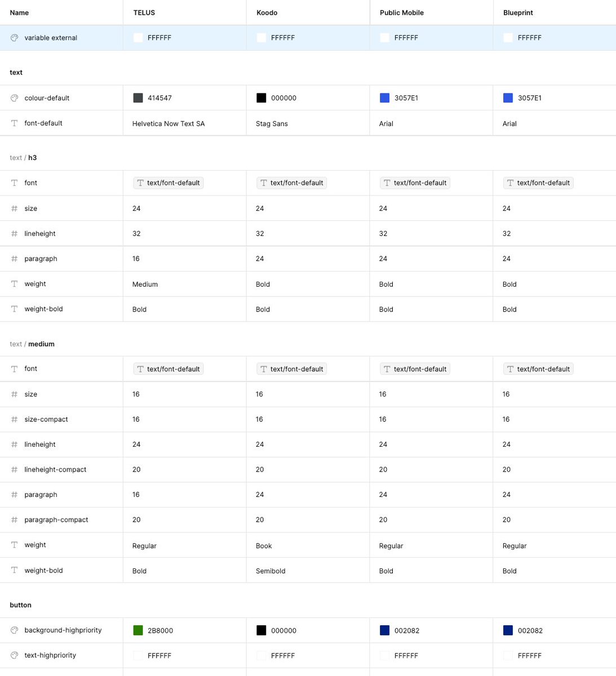The width and height of the screenshot is (616, 676).
Task: Select the 'text / h3' group heading
Action: [23, 158]
